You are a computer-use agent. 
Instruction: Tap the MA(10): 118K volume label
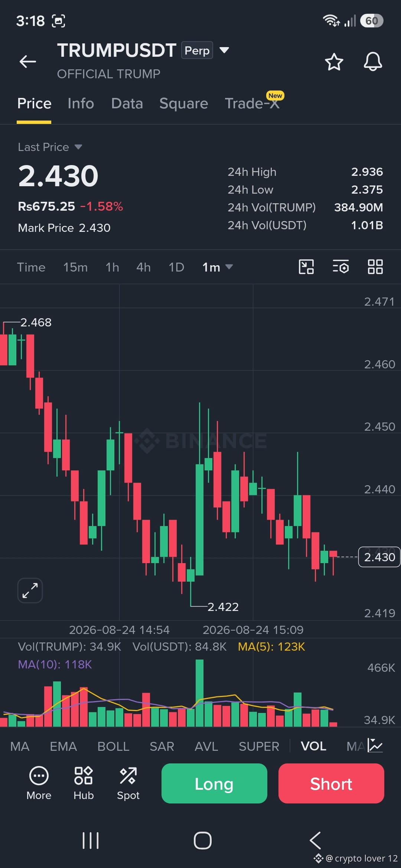(x=55, y=664)
